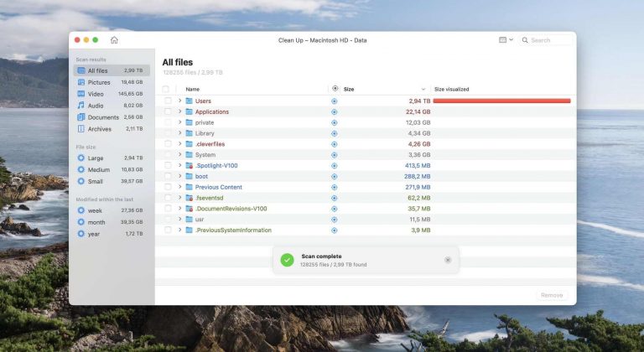Open the Audio category in the sidebar
Viewport: 644px width, 352px height.
[x=95, y=106]
